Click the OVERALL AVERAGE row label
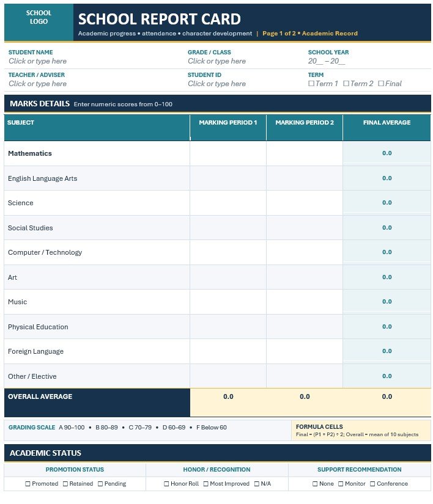The height and width of the screenshot is (504, 433). tap(40, 396)
